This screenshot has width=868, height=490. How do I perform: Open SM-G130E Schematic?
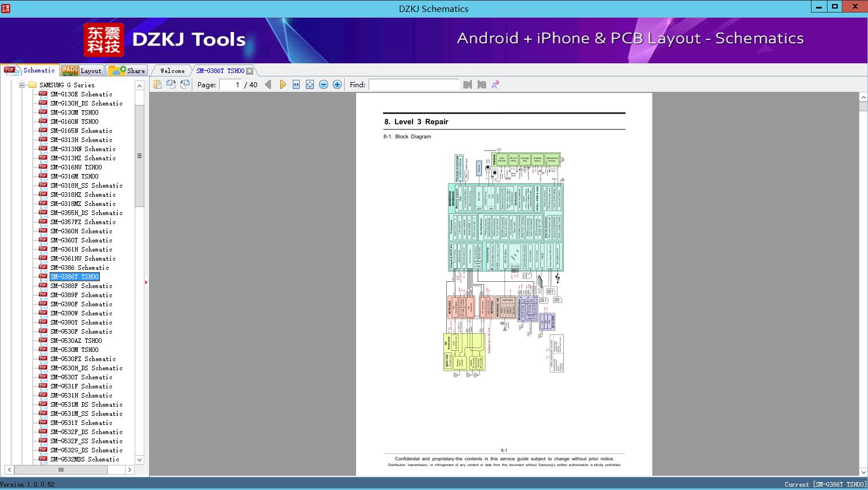81,94
